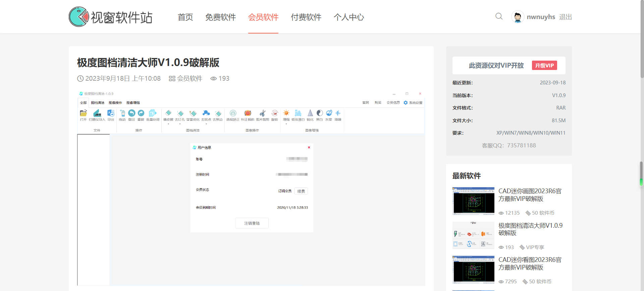The height and width of the screenshot is (291, 644).
Task: Switch to the 全部 ribbon tab
Action: pyautogui.click(x=83, y=103)
